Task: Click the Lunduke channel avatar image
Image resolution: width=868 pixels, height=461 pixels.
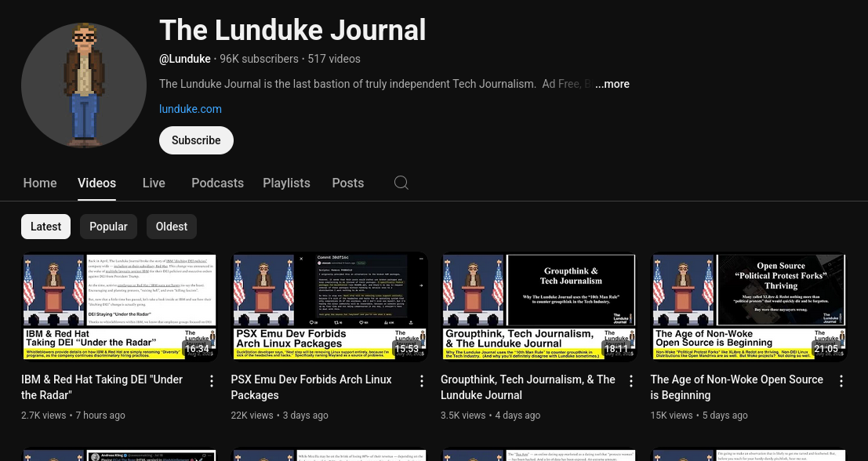Action: (x=84, y=85)
